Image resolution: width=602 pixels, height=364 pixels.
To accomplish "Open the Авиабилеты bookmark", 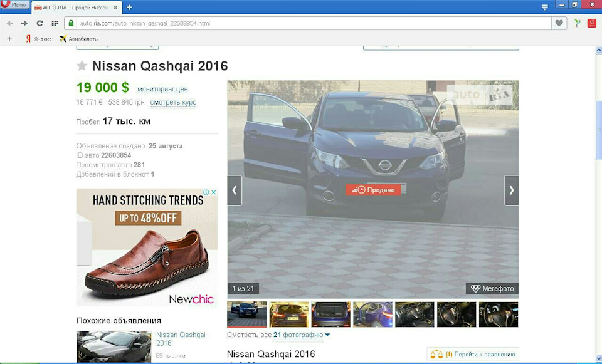I will (79, 39).
